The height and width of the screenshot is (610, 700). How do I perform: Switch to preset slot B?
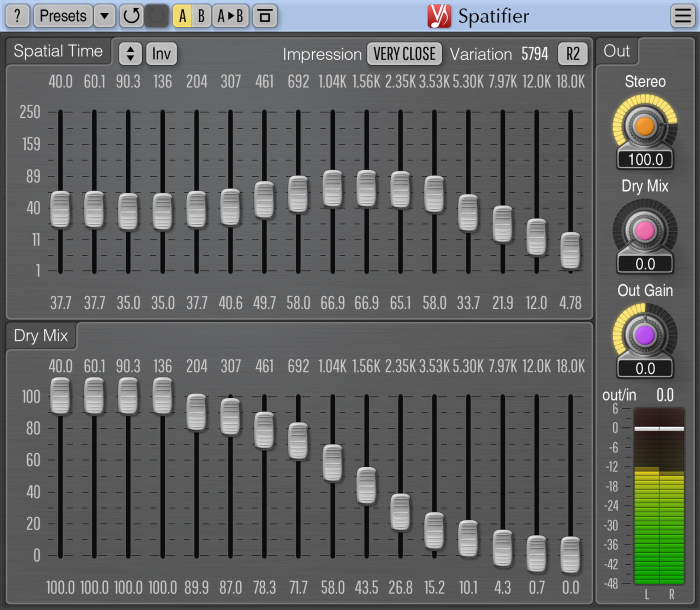201,16
